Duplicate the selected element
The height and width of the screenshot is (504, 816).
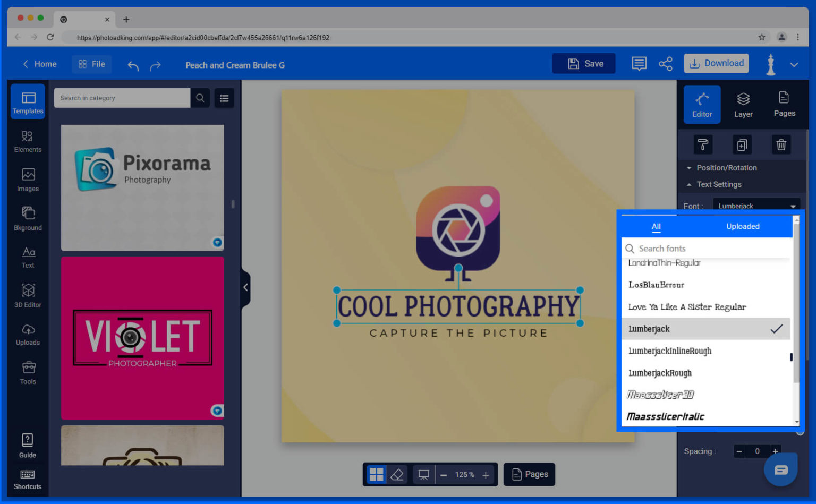pos(742,144)
